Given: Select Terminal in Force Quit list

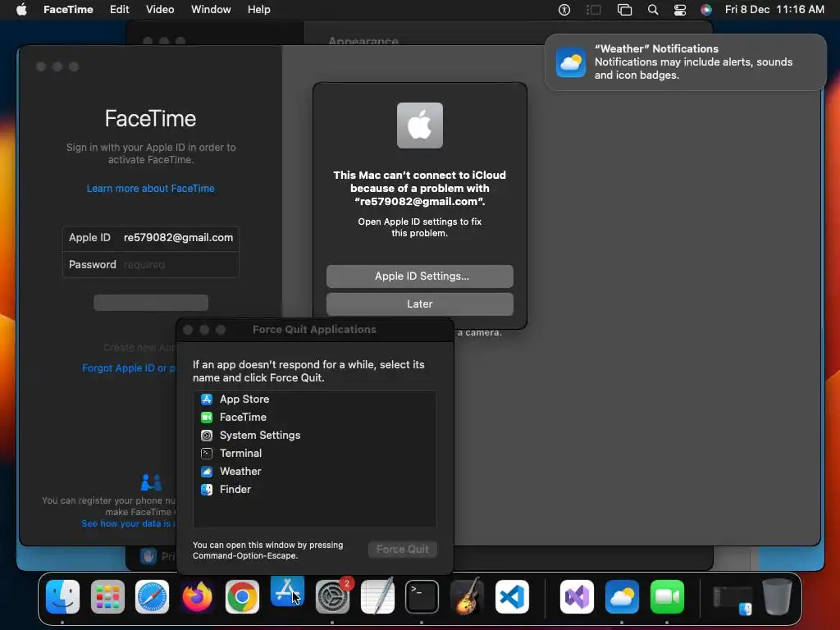Looking at the screenshot, I should click(314, 453).
